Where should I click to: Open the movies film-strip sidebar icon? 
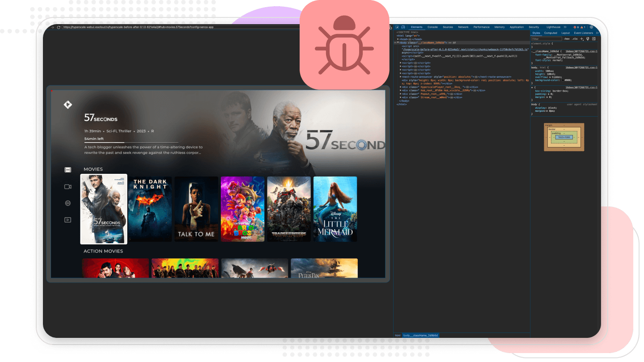tap(68, 170)
